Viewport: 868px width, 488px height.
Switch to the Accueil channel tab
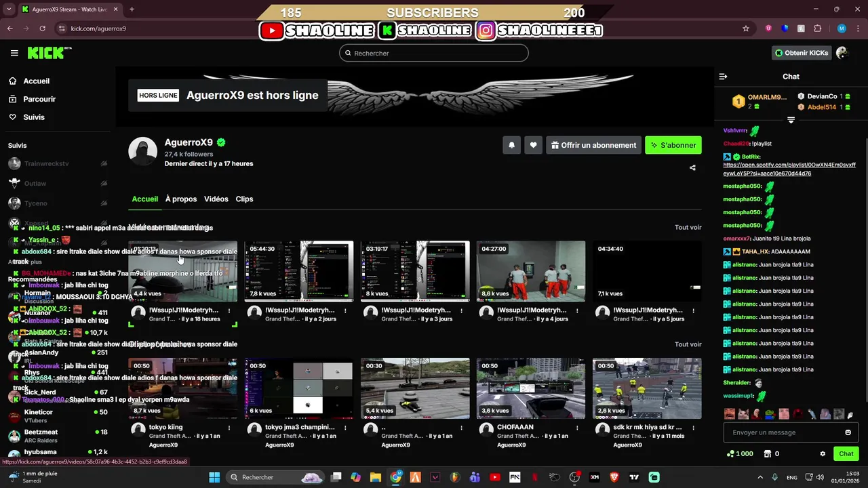[x=145, y=199]
